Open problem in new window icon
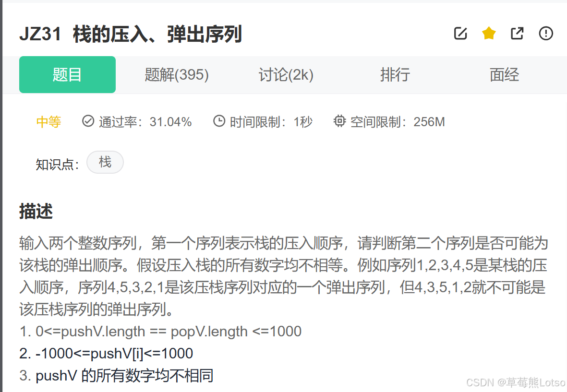Screen dimensions: 567x392 517,33
